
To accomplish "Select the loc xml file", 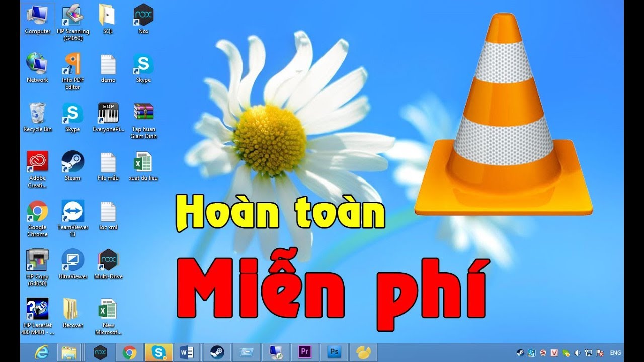I will coord(108,216).
